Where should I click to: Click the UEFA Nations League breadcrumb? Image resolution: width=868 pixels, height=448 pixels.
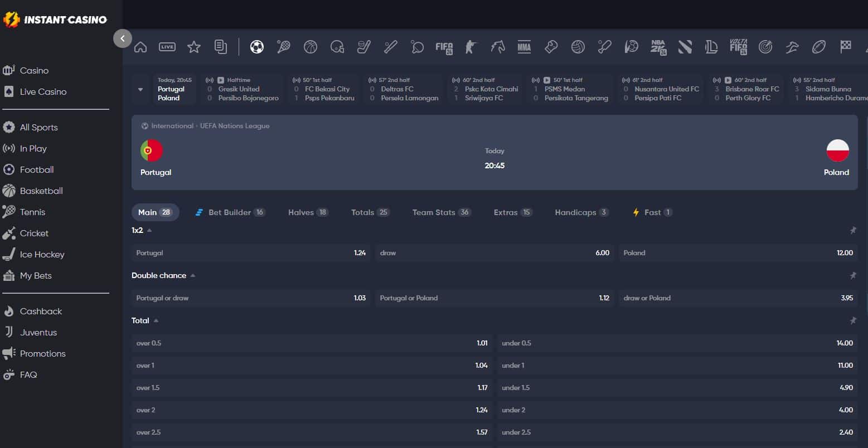tap(235, 126)
